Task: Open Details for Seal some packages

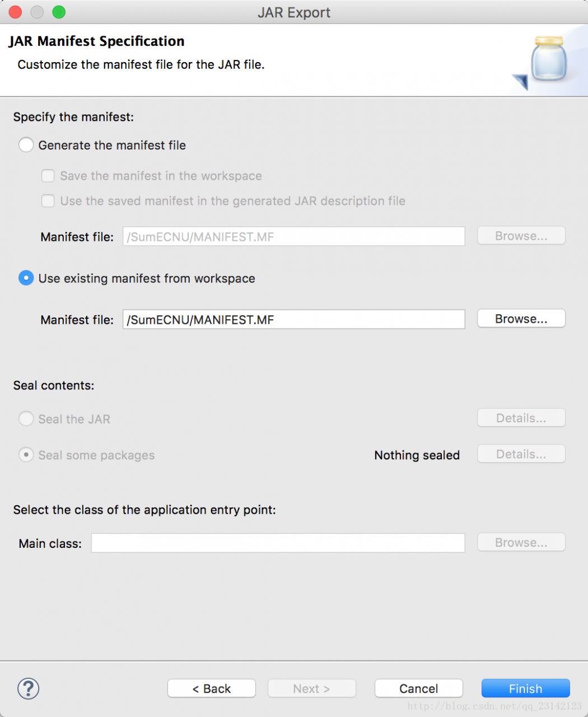Action: [521, 454]
